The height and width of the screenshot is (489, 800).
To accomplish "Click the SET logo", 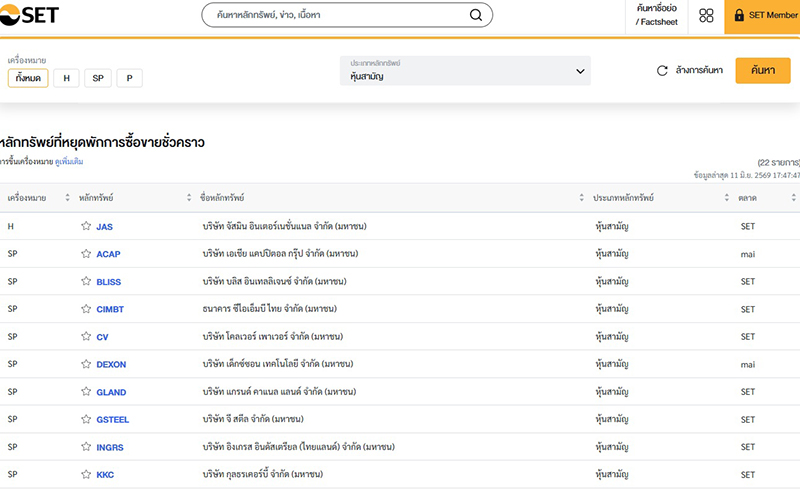I will coord(29,15).
